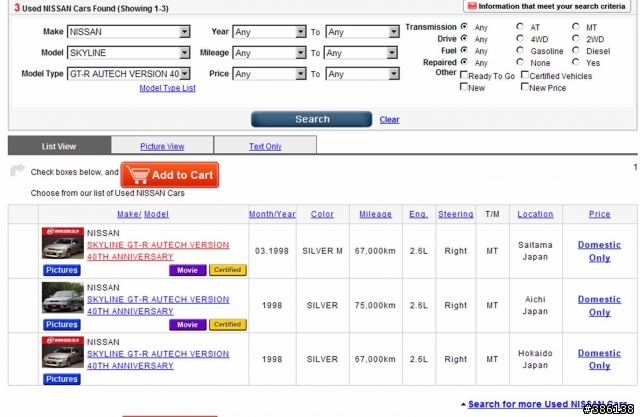Switch to Text Only tab
Image resolution: width=640 pixels, height=417 pixels.
(x=265, y=146)
